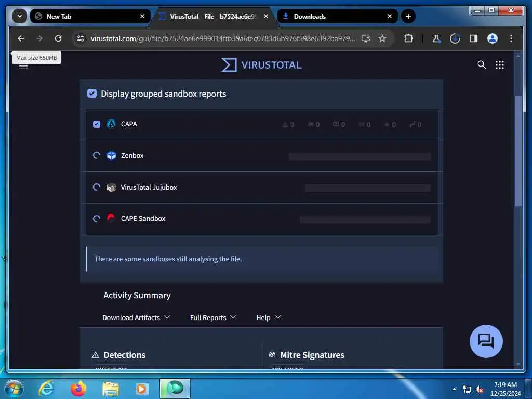
Task: Open the VirusTotal search icon
Action: (482, 65)
